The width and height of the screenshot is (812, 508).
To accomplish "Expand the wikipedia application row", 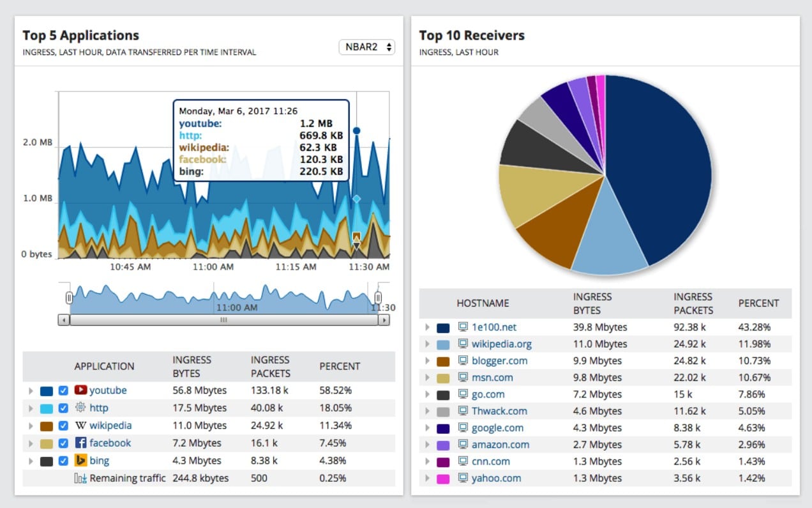I will pyautogui.click(x=30, y=426).
